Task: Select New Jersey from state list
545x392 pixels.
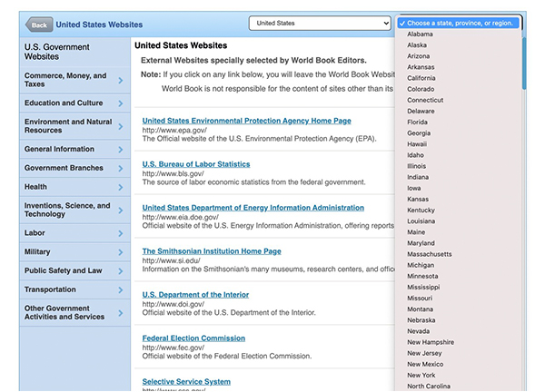Action: tap(424, 353)
